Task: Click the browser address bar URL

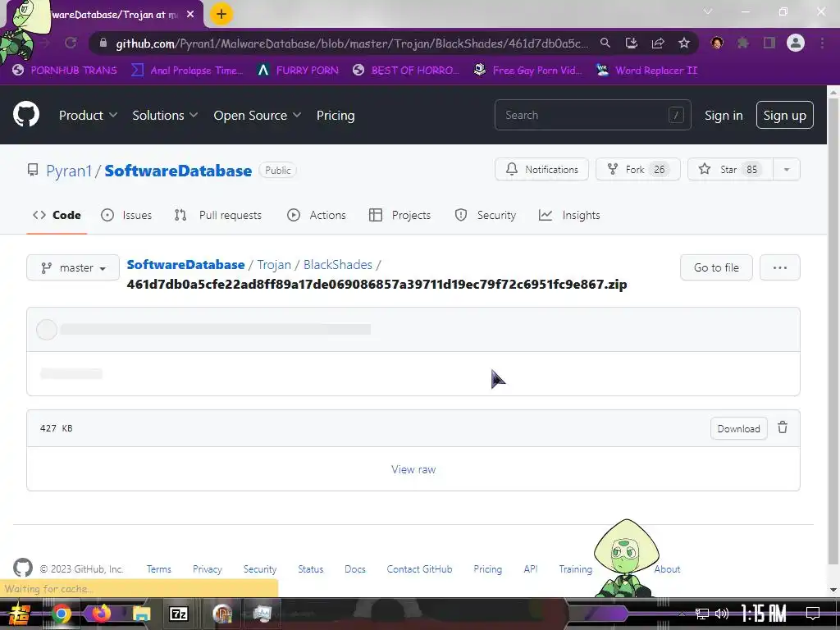Action: (x=352, y=43)
